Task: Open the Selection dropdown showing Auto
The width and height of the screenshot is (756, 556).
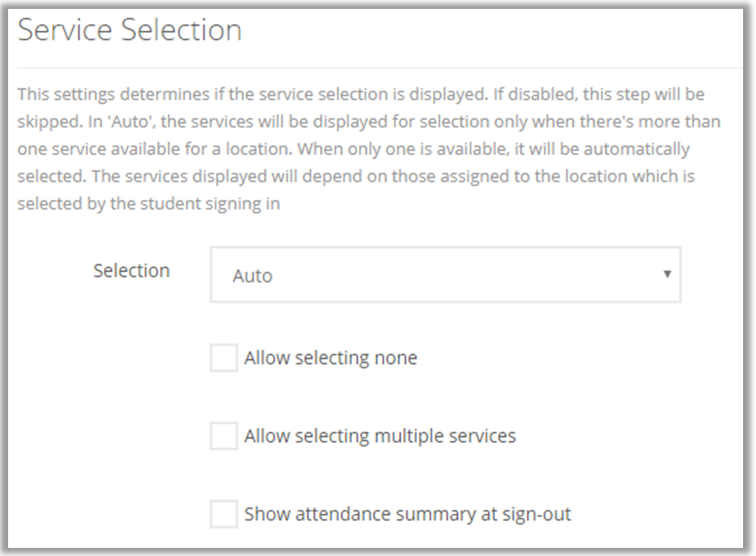Action: tap(445, 276)
